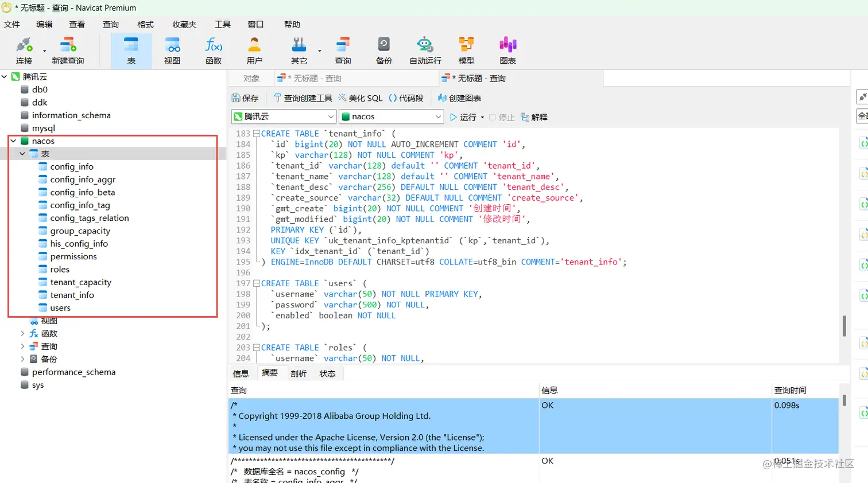Open the 代码段 code snippets
The height and width of the screenshot is (483, 868).
tap(406, 98)
